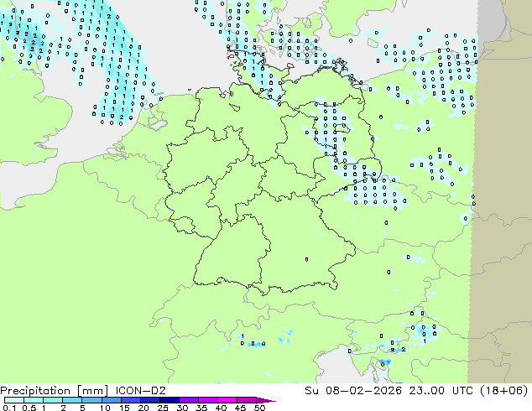The height and width of the screenshot is (411, 532).
Task: Click the legend label "30"
Action: [182, 408]
